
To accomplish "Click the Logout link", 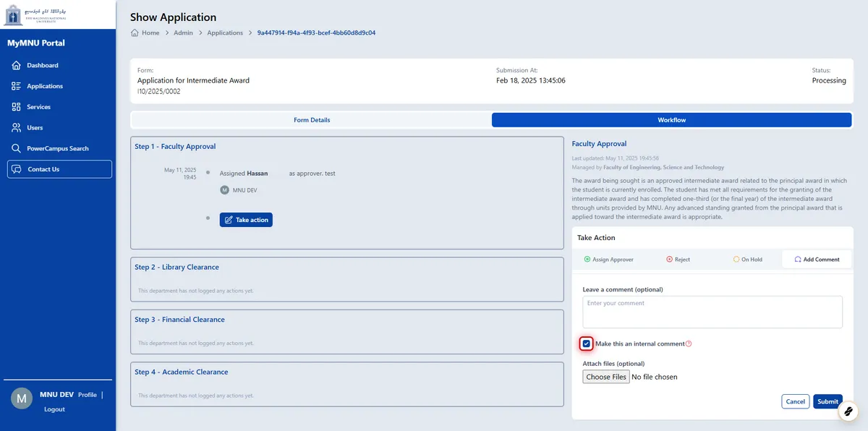I will [x=54, y=409].
